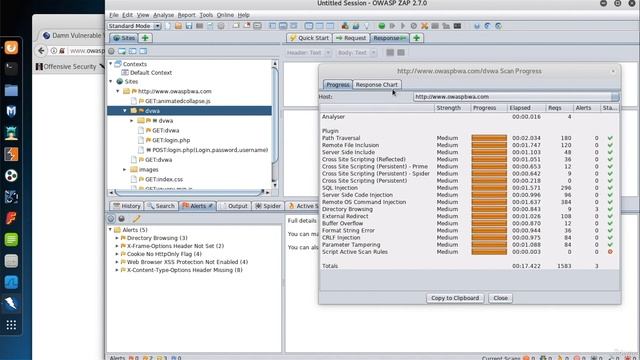Open the Report menu

(x=187, y=15)
